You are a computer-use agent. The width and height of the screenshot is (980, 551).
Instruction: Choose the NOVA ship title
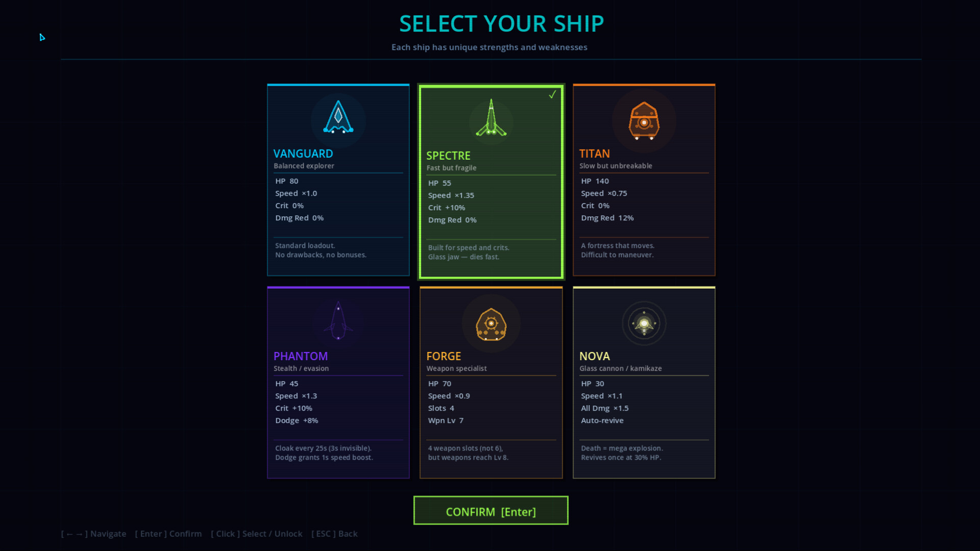[594, 356]
